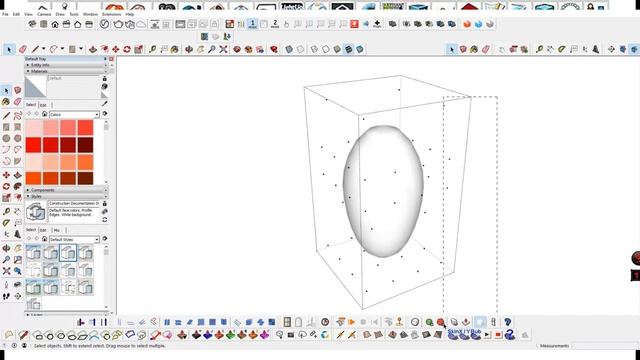
Task: Activate the Rotate tool in top toolbar
Action: pyautogui.click(x=127, y=49)
